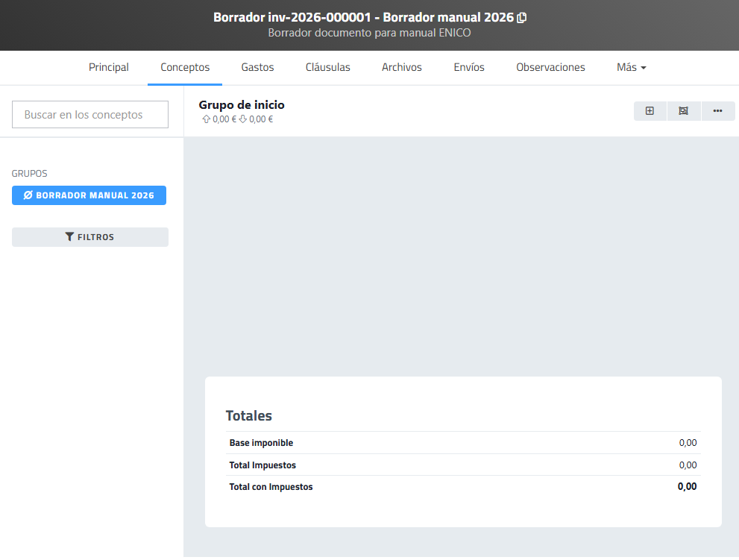Select the Conceptos tab
739x560 pixels.
tap(185, 67)
